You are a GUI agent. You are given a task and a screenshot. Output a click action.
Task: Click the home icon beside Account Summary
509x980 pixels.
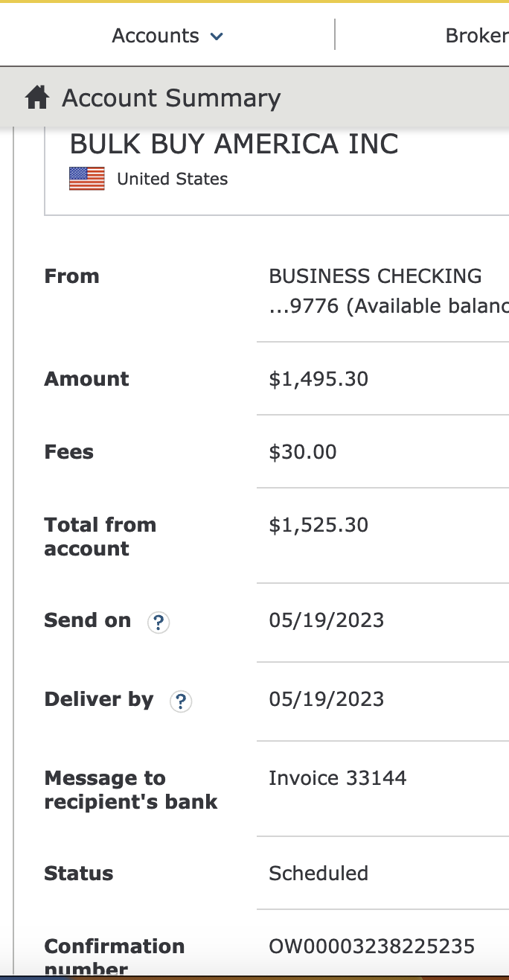click(37, 98)
